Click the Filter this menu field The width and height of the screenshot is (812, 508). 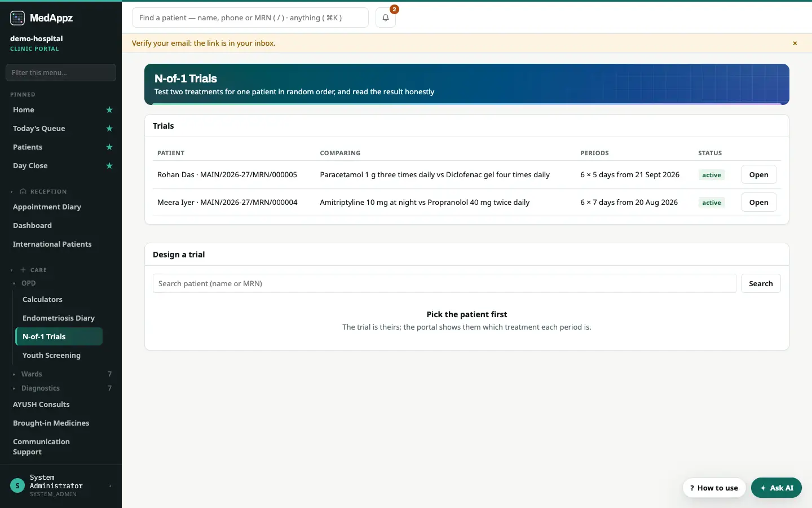point(61,73)
